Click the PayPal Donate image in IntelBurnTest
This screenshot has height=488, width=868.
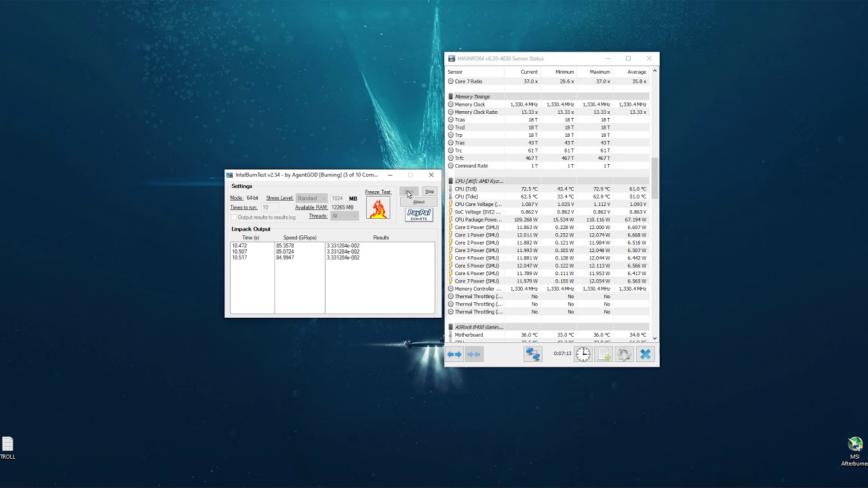point(419,215)
